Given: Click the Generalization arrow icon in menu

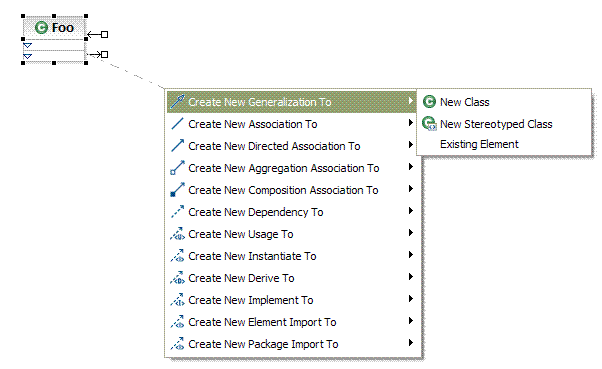Looking at the screenshot, I should click(x=177, y=102).
